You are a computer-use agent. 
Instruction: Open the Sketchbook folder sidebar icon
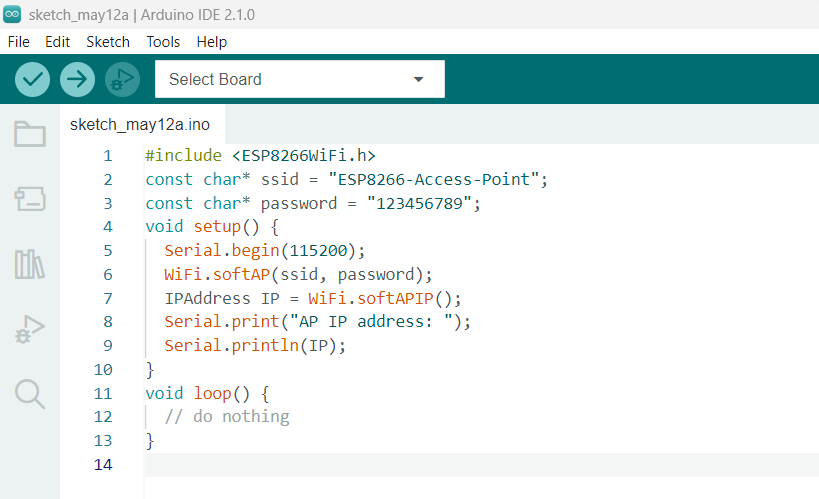click(30, 134)
